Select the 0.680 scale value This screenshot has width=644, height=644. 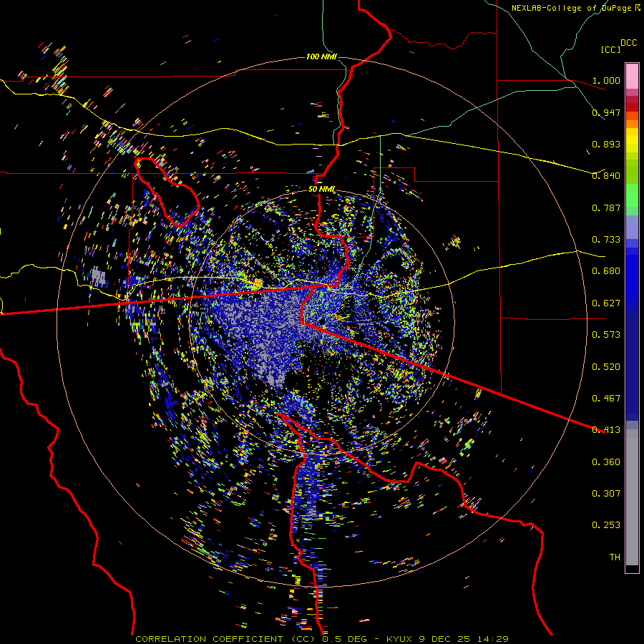(606, 271)
